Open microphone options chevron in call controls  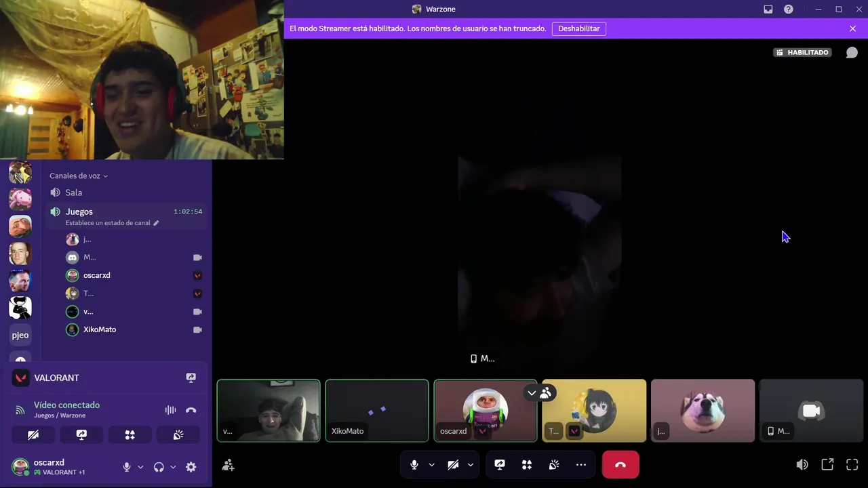[x=431, y=465]
